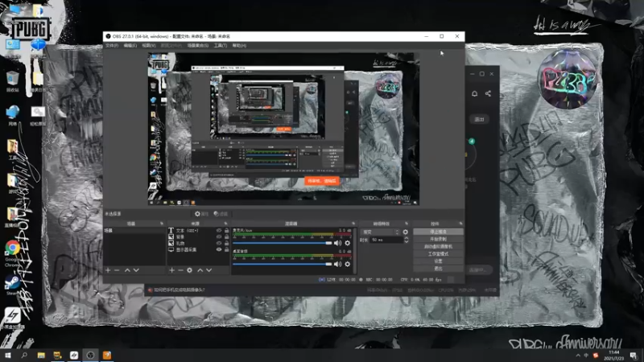Open source properties gear under the Sources list

[189, 270]
